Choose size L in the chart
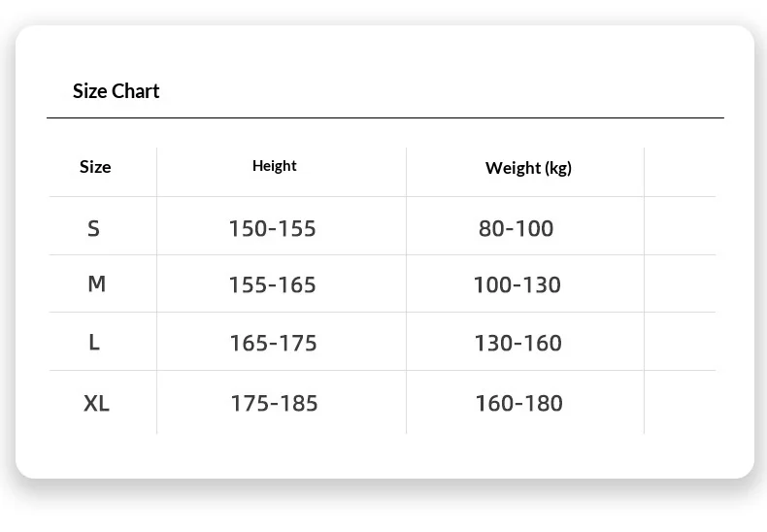The width and height of the screenshot is (767, 532). click(94, 342)
